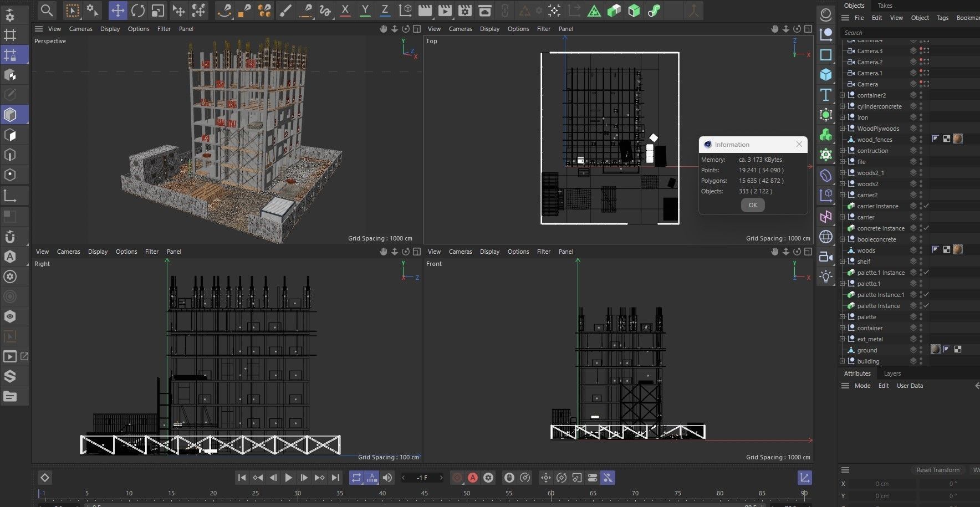Maximize the Perspective viewport toggle icon
This screenshot has width=980, height=507.
(x=417, y=29)
